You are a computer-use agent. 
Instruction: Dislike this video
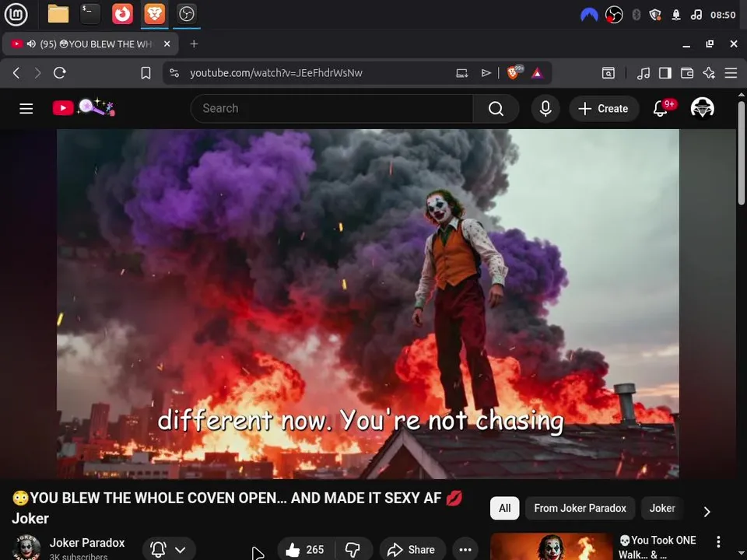353,550
